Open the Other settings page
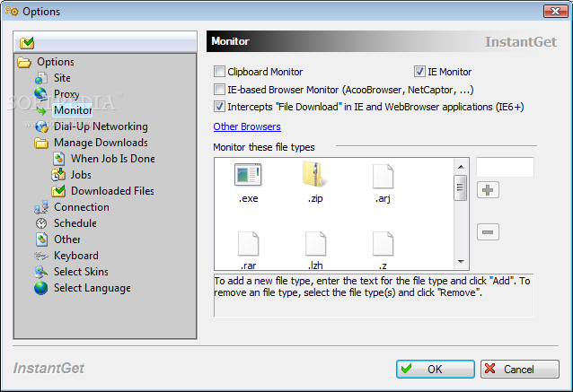The height and width of the screenshot is (392, 573). (x=67, y=240)
